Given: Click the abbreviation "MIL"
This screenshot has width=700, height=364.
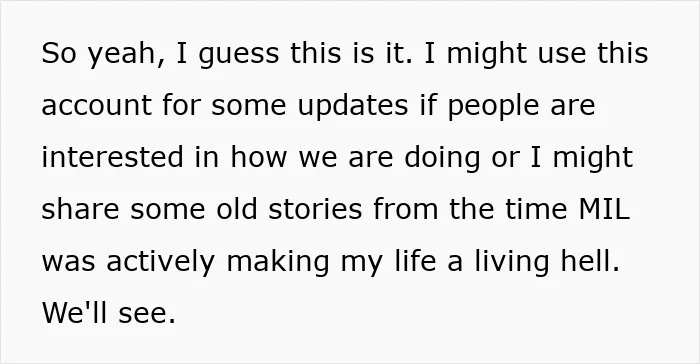Looking at the screenshot, I should (604, 209).
